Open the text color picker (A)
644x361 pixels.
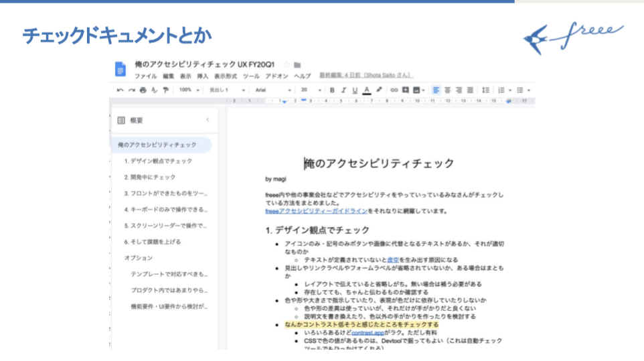[366, 90]
